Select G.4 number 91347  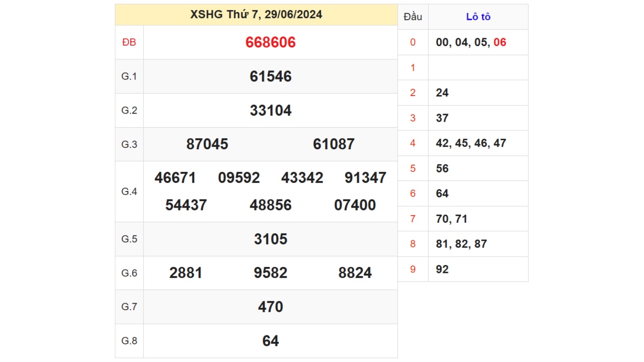[x=366, y=178]
